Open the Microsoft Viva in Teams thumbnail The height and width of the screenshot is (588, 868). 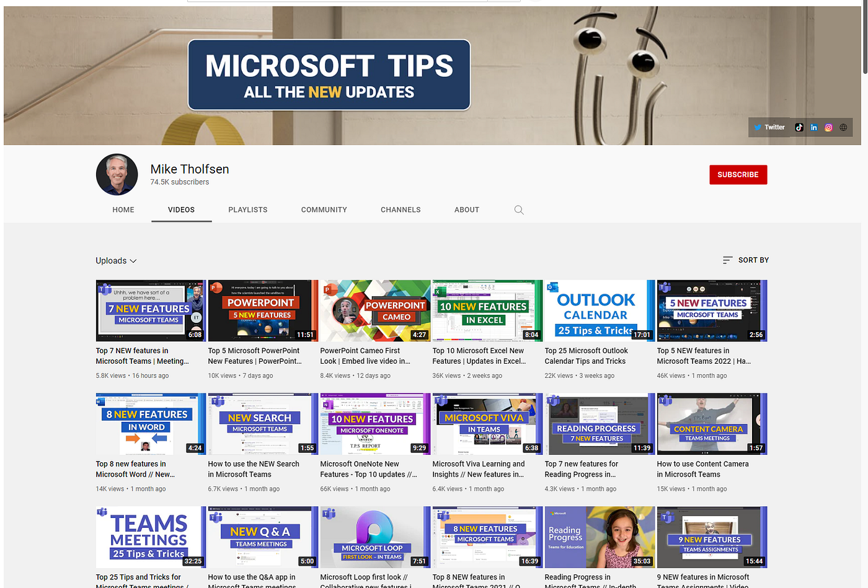pos(487,424)
